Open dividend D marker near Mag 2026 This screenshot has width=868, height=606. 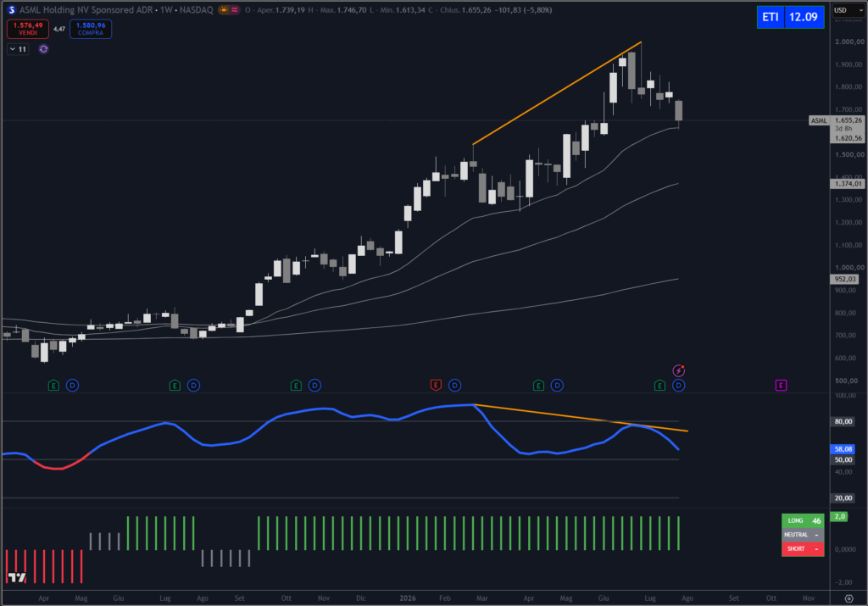pos(557,385)
